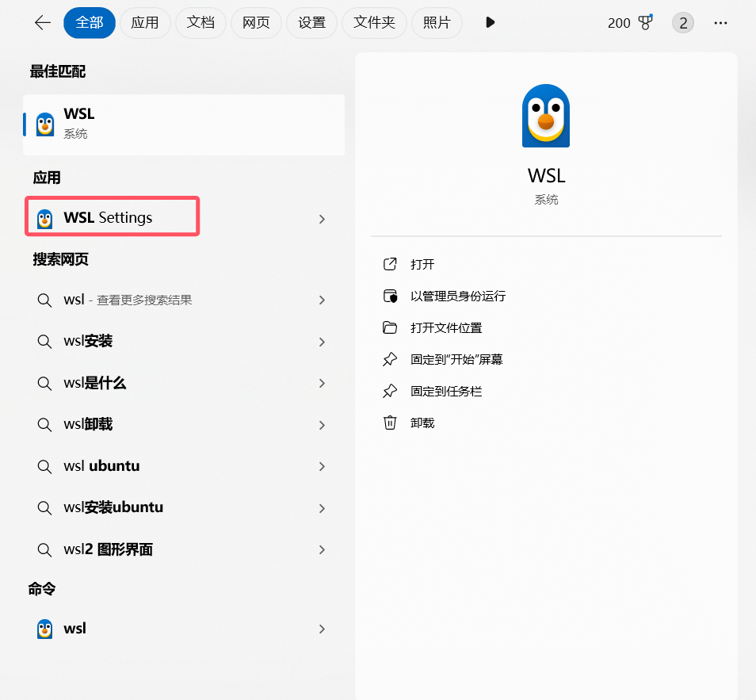Click the search icon beside wsl是什么
756x700 pixels.
[44, 384]
